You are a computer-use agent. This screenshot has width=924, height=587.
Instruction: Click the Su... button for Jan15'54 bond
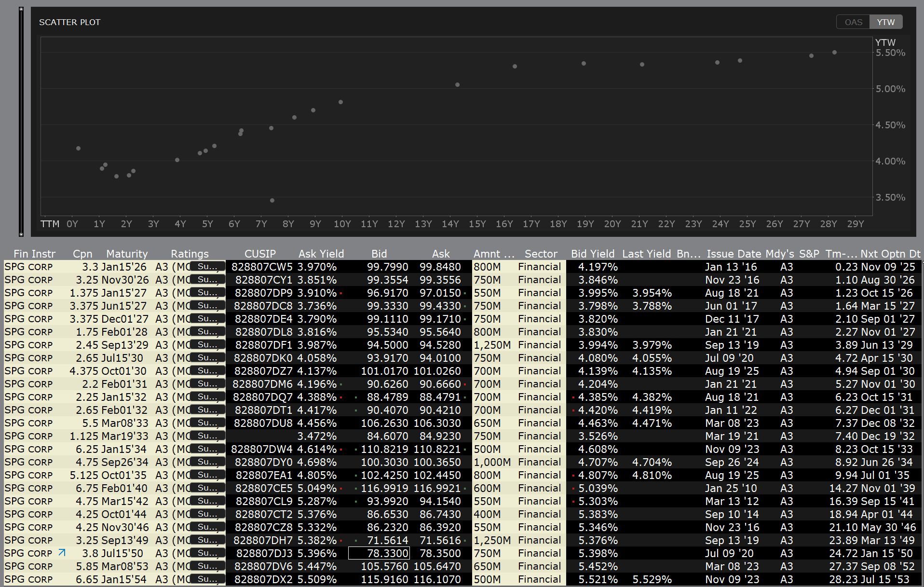pyautogui.click(x=207, y=579)
